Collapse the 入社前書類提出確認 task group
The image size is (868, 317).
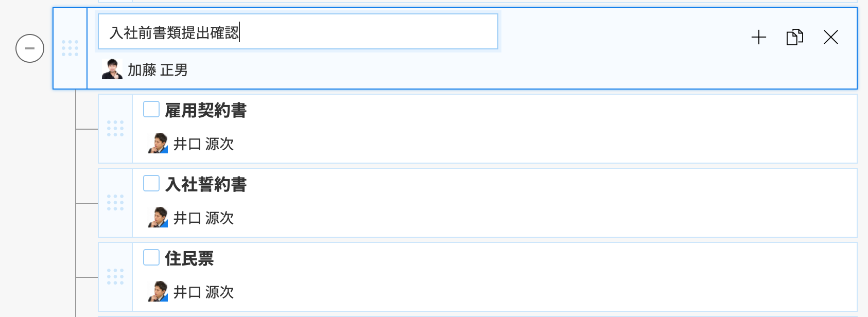click(x=30, y=48)
